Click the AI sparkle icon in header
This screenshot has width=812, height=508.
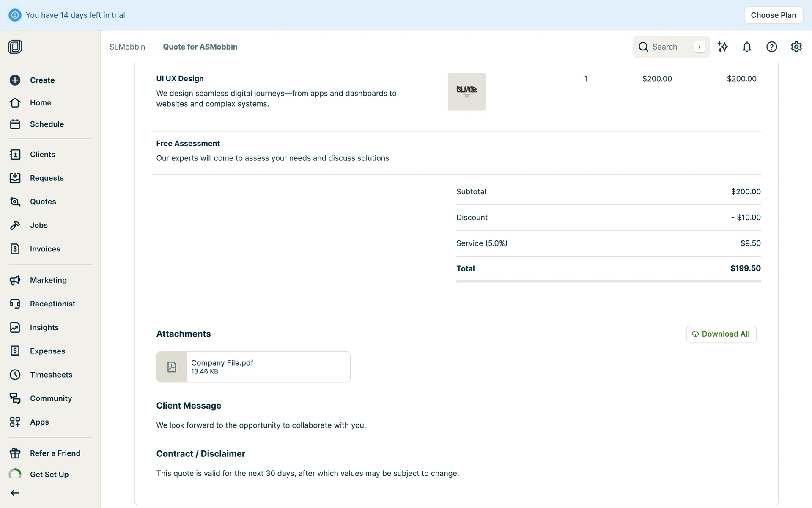click(x=722, y=47)
